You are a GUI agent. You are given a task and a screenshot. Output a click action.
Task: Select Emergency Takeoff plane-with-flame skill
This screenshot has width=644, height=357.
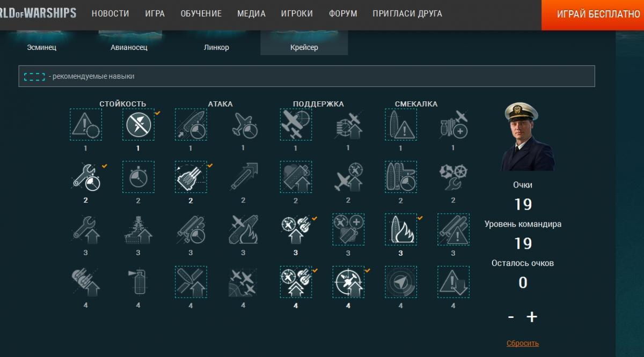tap(244, 229)
